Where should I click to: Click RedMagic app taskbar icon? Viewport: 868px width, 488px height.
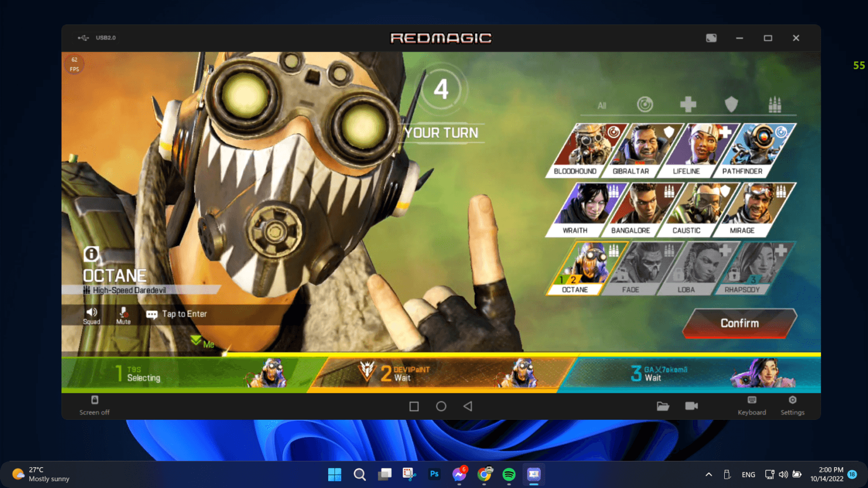534,474
